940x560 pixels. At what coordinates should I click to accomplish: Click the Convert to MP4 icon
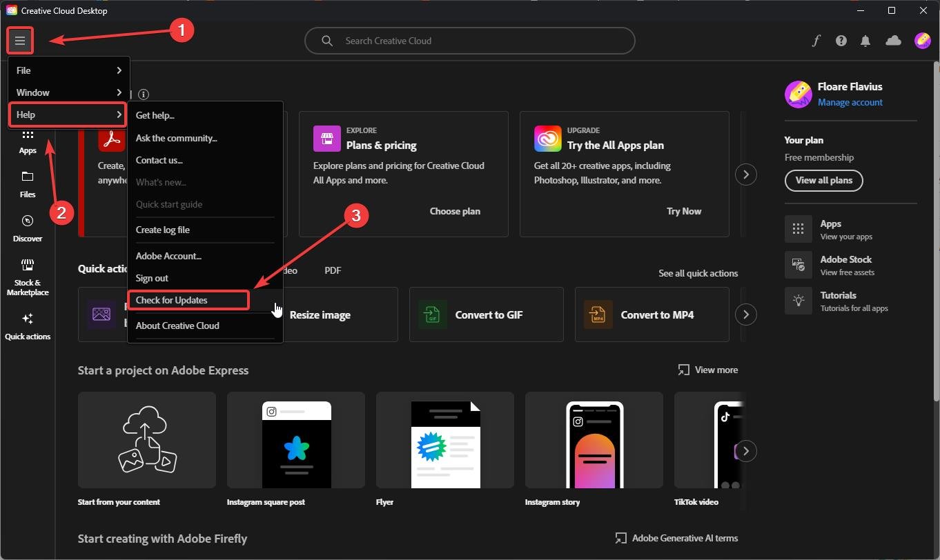tap(598, 314)
